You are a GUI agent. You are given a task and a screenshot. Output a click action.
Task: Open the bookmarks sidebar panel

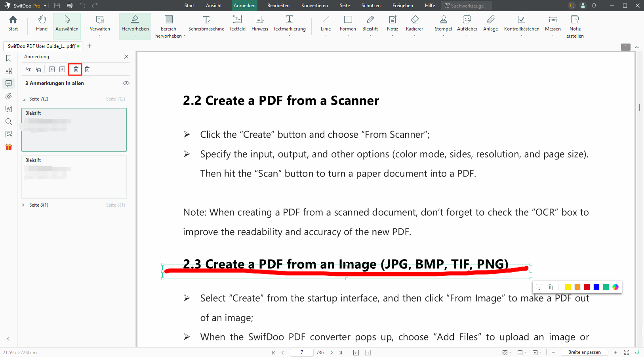(9, 58)
